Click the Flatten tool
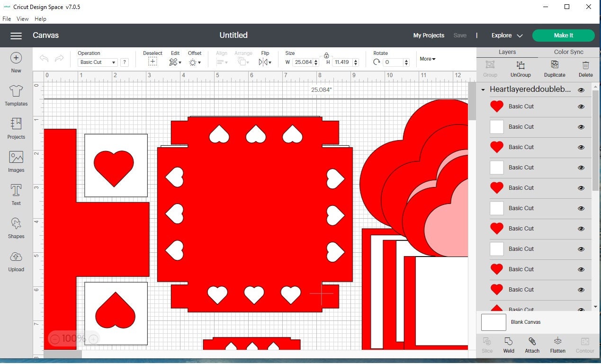Viewport: 601px width, 364px height. click(557, 345)
